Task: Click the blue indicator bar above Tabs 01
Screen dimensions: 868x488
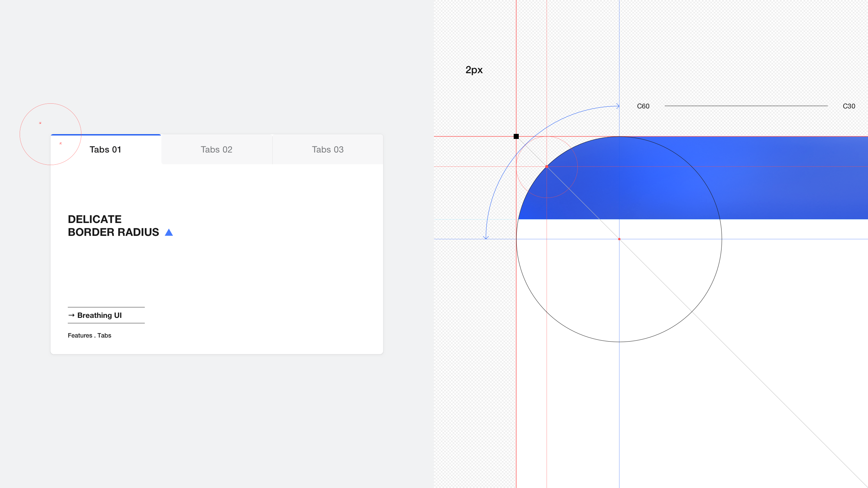Action: pos(105,135)
